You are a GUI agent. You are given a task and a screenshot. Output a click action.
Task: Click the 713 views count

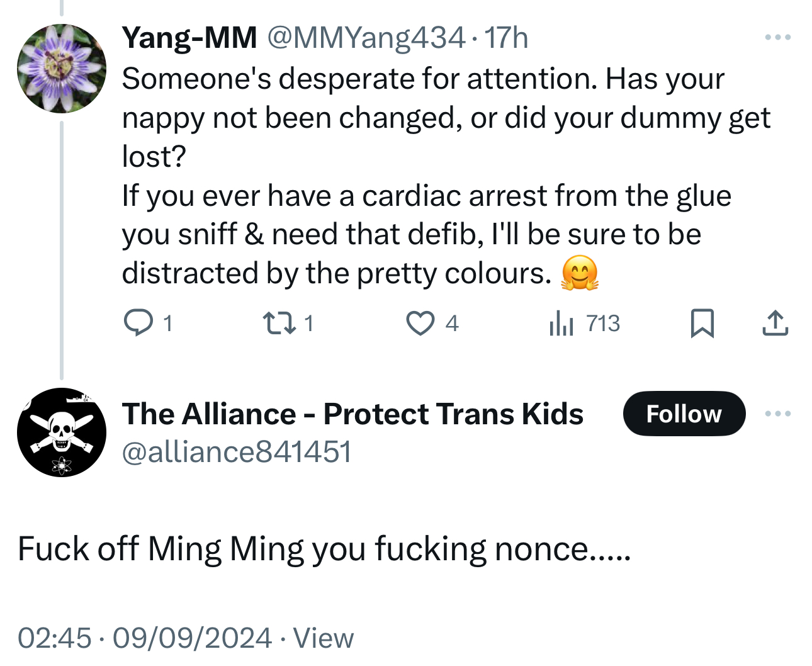(603, 324)
